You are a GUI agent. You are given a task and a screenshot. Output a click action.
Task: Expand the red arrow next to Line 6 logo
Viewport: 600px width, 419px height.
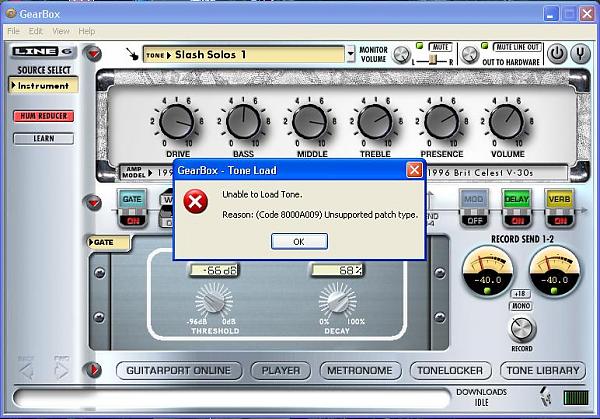pos(93,54)
